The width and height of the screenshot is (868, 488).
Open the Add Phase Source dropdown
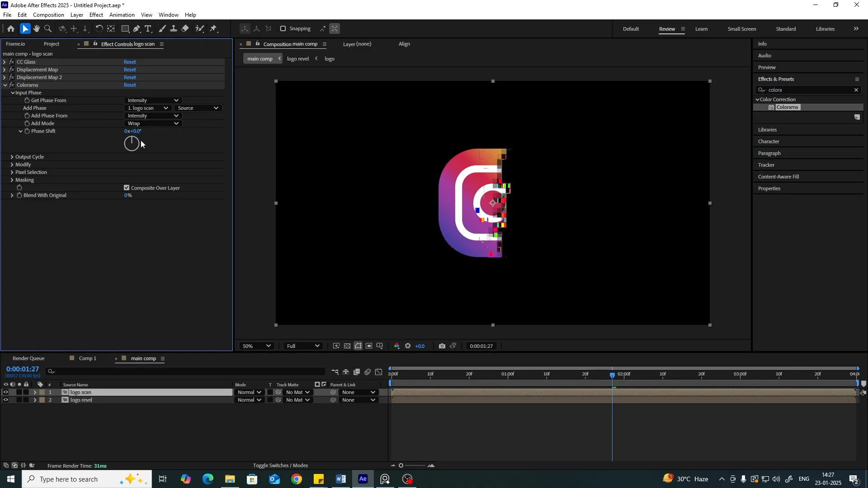(198, 108)
